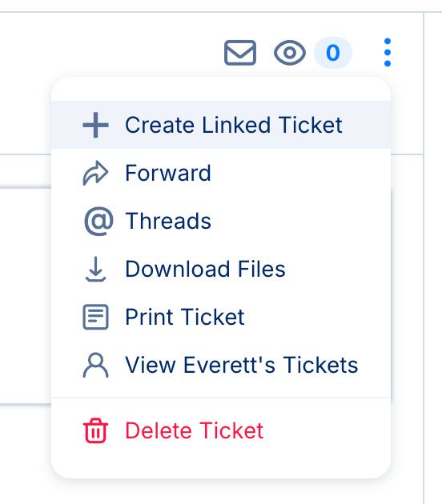Image resolution: width=442 pixels, height=504 pixels.
Task: Click the download arrow icon
Action: (x=95, y=270)
